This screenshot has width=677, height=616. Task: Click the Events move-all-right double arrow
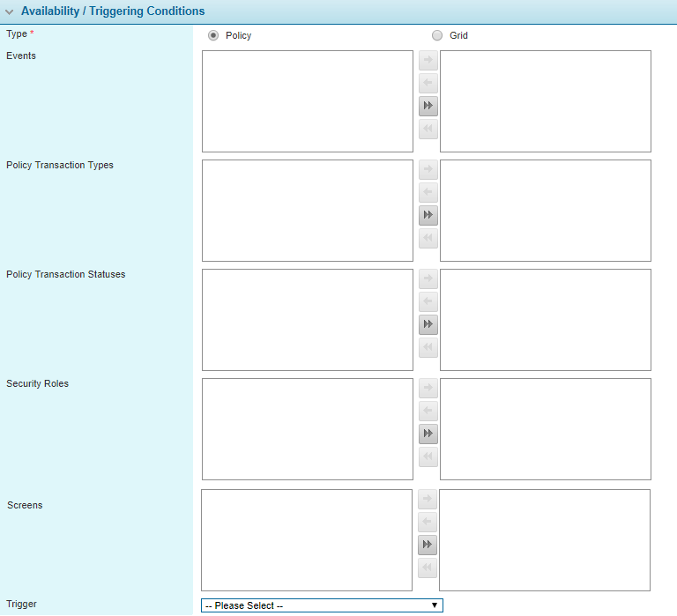point(428,107)
